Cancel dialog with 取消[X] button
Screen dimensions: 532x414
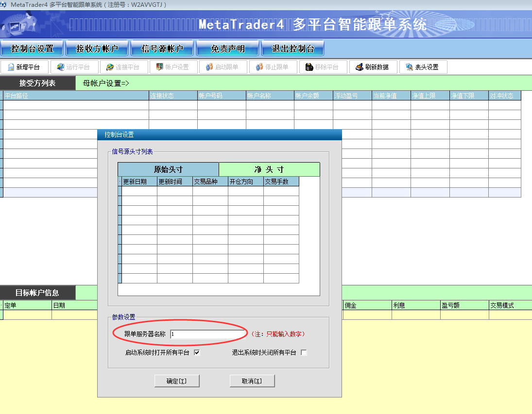252,381
